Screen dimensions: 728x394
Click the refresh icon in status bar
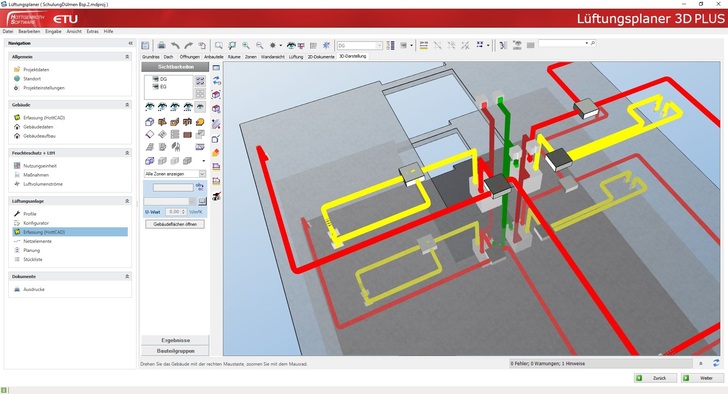716,363
